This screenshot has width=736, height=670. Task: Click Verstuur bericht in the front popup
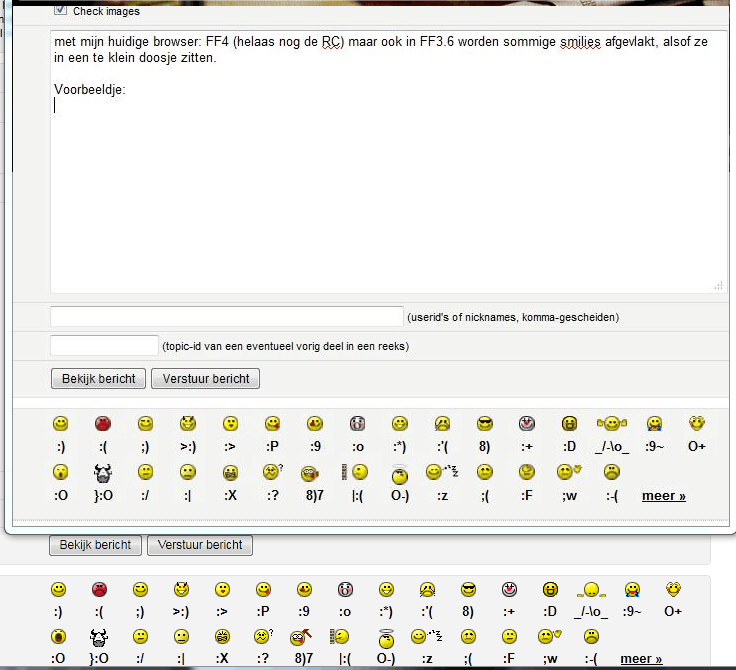(206, 378)
